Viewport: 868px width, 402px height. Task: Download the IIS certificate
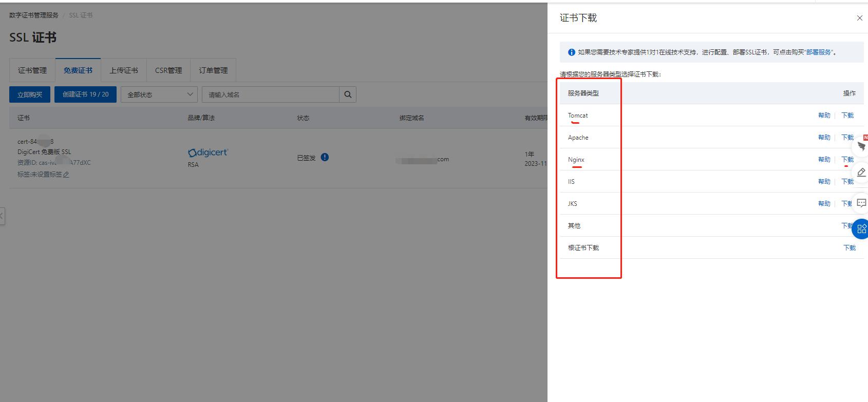point(847,182)
